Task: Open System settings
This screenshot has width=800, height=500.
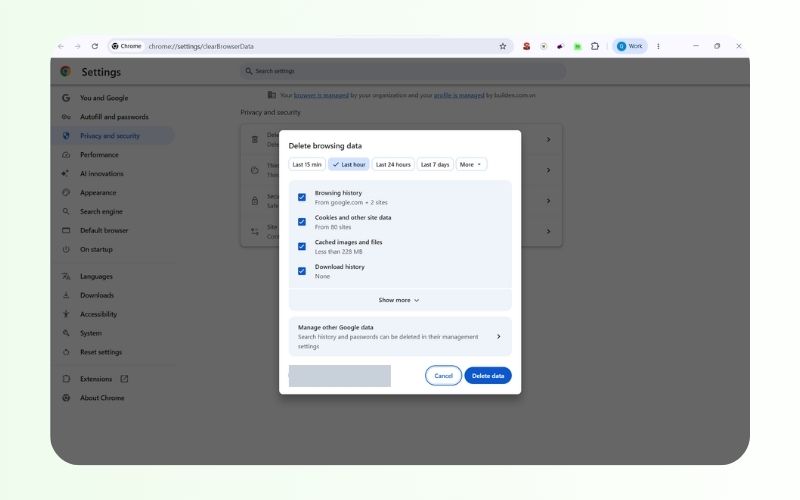Action: [90, 333]
